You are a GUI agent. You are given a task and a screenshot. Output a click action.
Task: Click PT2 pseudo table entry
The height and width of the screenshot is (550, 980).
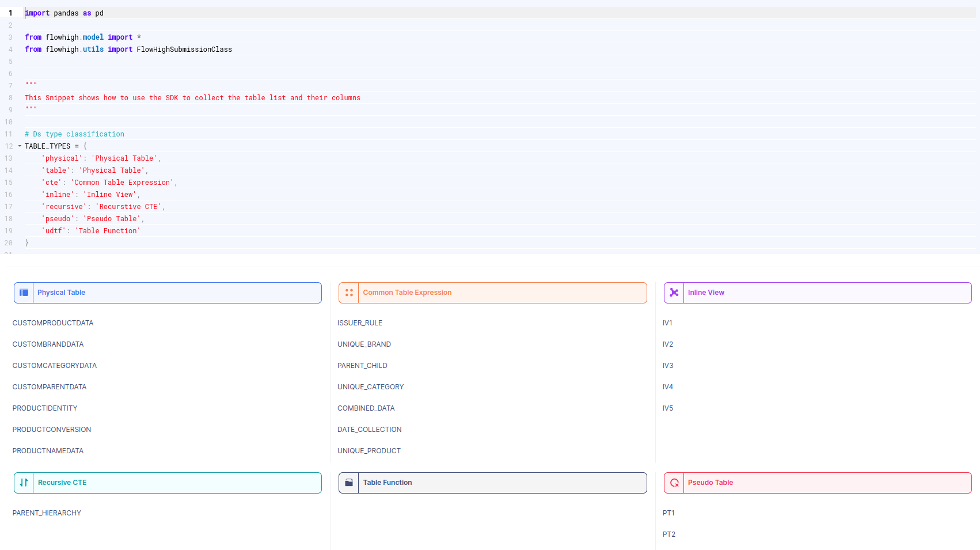click(669, 534)
